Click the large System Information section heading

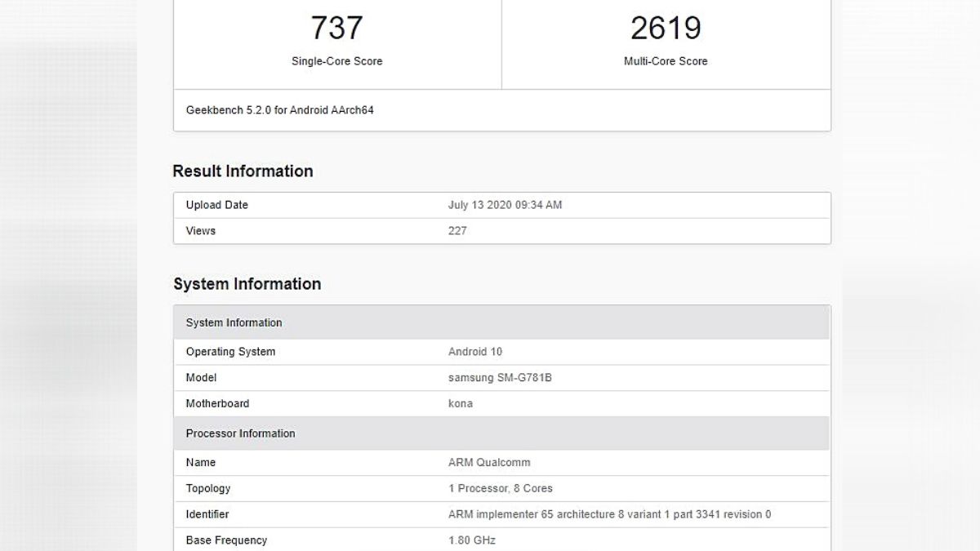coord(247,284)
